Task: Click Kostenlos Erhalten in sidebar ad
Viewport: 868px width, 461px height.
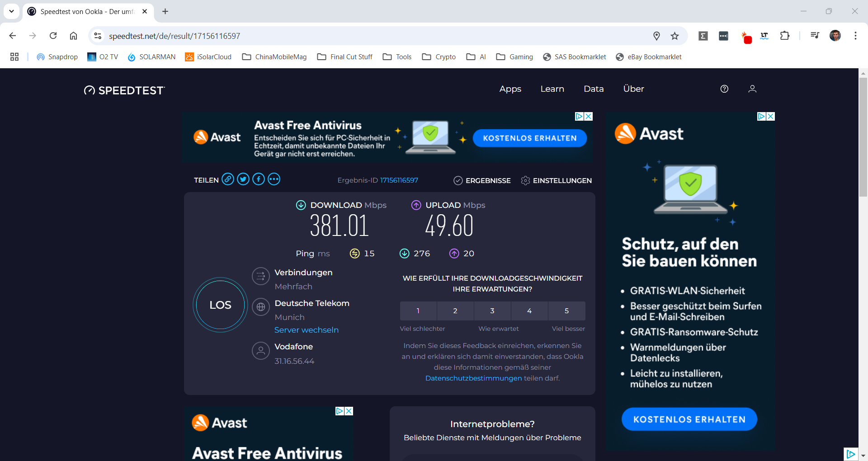Action: click(689, 419)
